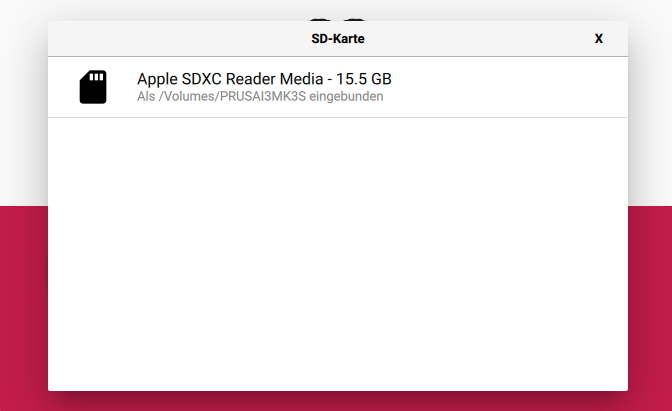Click red background right of the dialog
The image size is (672, 411).
[650, 300]
